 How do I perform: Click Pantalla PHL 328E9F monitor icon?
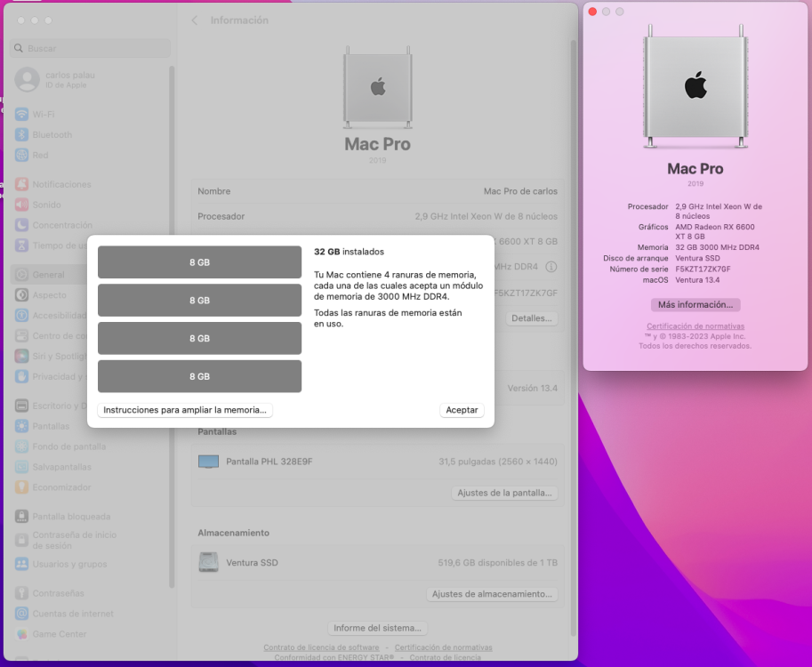pos(208,462)
